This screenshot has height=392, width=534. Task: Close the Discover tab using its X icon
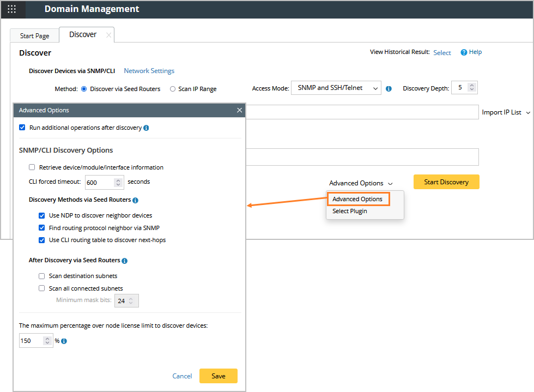coord(108,35)
